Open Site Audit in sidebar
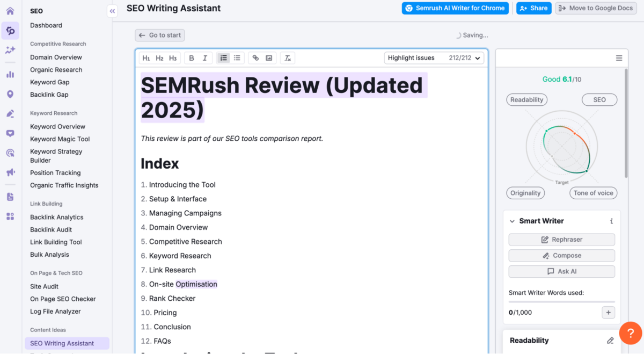 click(44, 286)
